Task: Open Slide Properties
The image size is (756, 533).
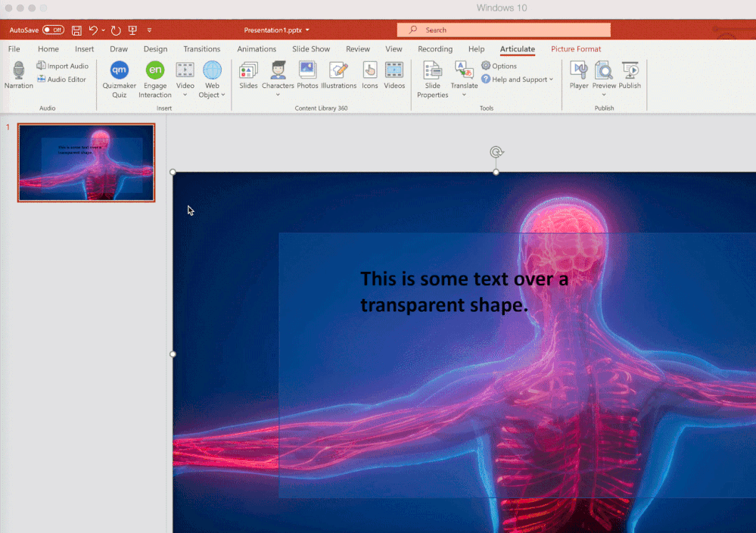Action: click(x=433, y=70)
